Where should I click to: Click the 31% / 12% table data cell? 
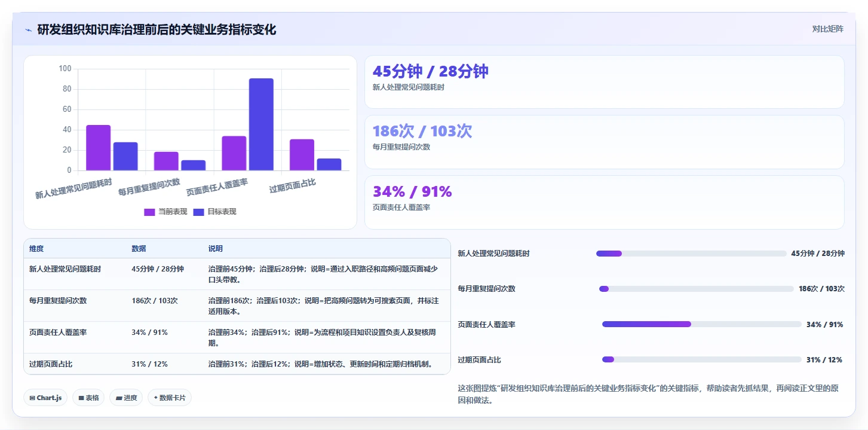pyautogui.click(x=149, y=364)
